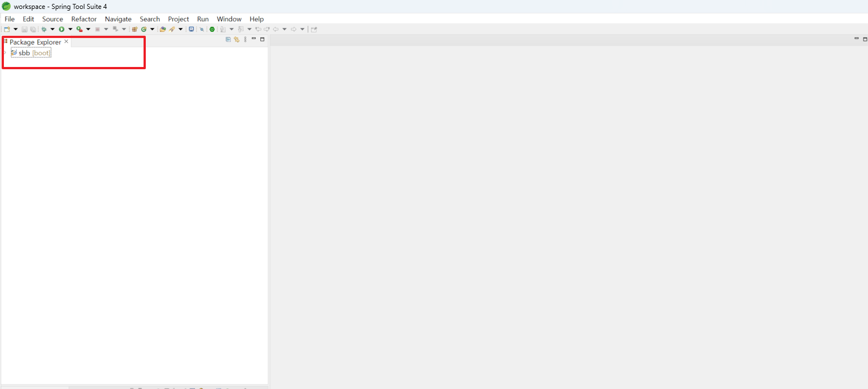Screen dimensions: 868x389
Task: Click the green Boot Dashboard power icon
Action: pos(212,29)
